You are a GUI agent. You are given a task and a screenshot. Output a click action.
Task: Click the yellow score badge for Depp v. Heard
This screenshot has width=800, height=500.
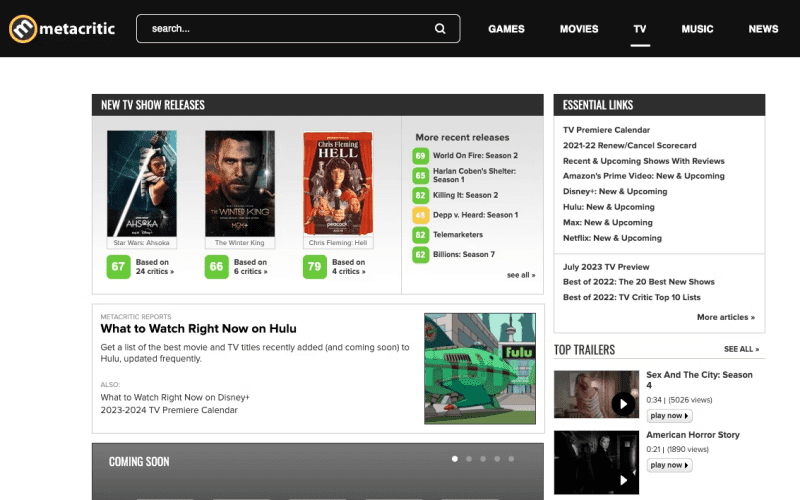pyautogui.click(x=420, y=215)
